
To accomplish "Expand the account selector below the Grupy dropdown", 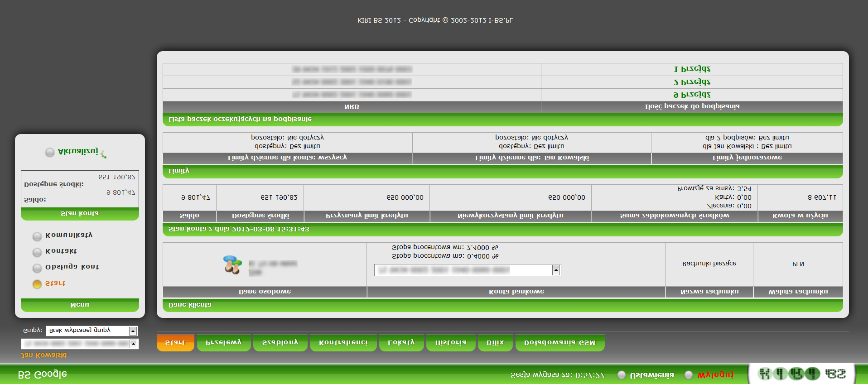I will coord(80,344).
